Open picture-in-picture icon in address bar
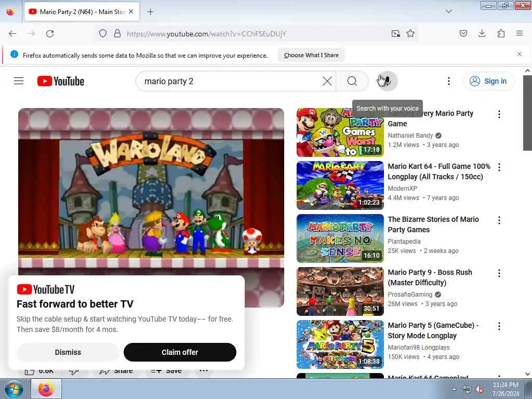This screenshot has height=399, width=532. tap(395, 34)
